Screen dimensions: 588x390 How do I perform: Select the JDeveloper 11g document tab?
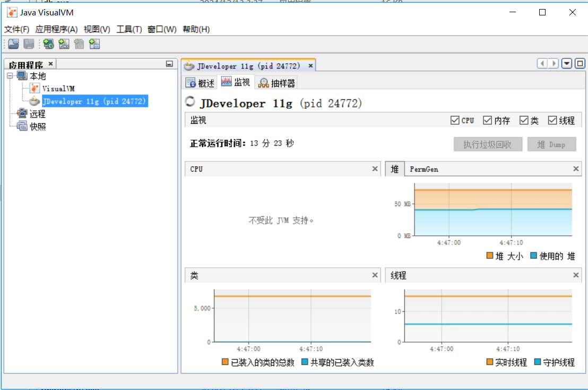248,66
